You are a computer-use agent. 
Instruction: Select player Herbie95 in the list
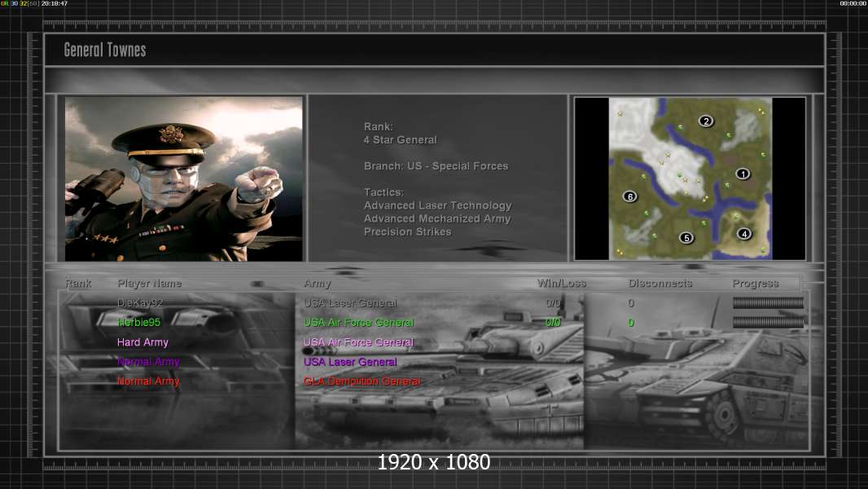138,322
